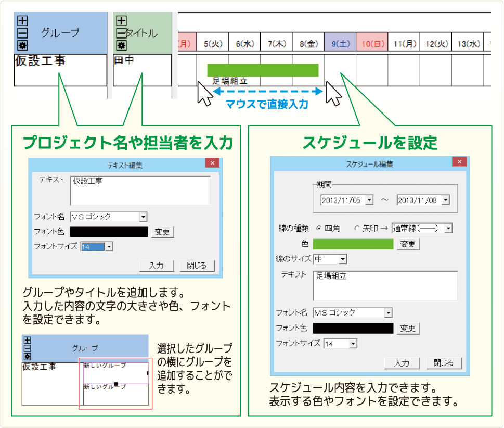Viewport: 504px width, 428px height.
Task: Click the plus icon in Title header
Action: click(121, 21)
